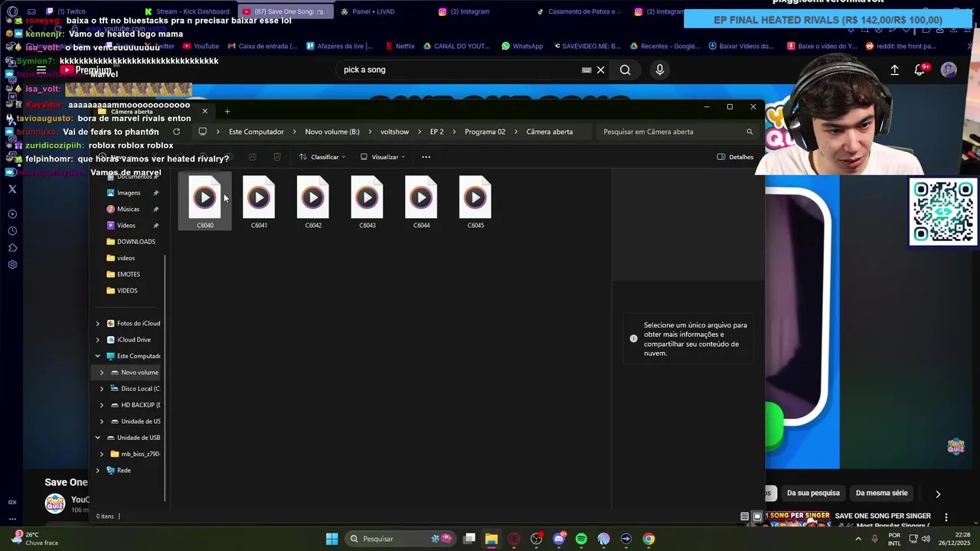Click YouTube voice search microphone
This screenshot has height=551, width=980.
pos(660,70)
